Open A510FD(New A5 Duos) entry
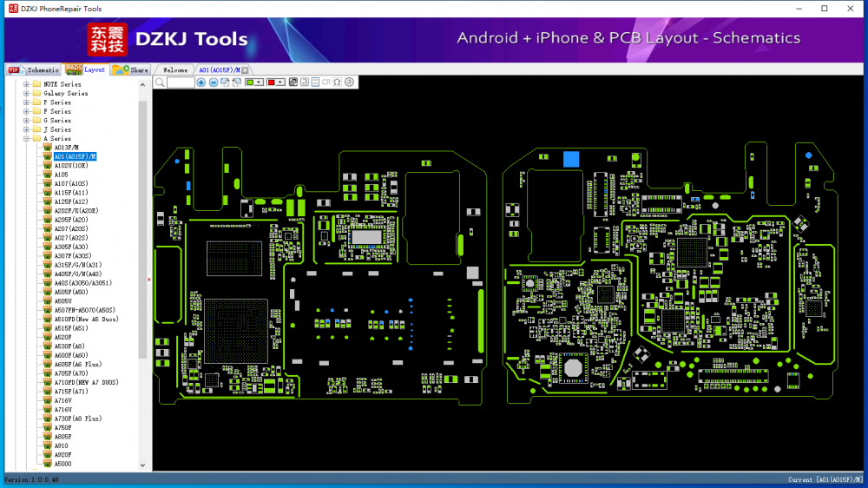The width and height of the screenshot is (868, 488). (x=86, y=320)
